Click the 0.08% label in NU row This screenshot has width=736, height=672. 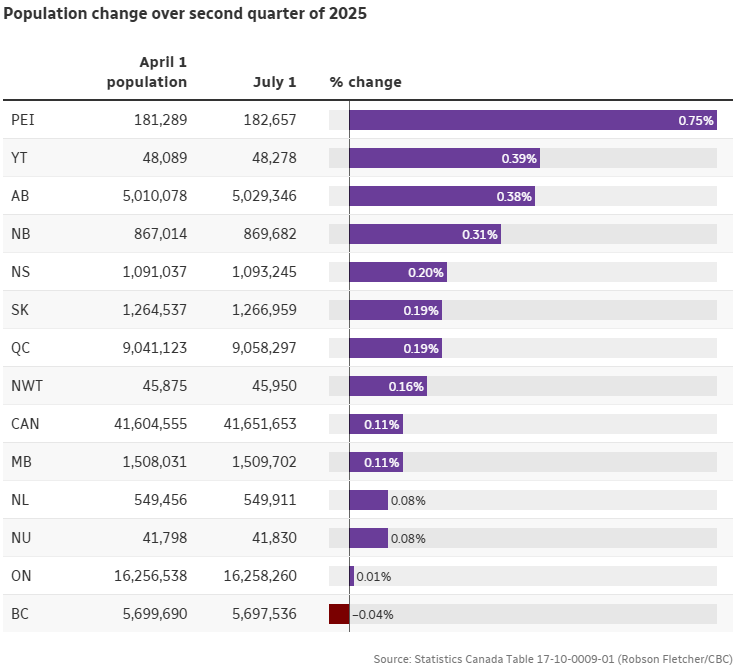coord(408,538)
